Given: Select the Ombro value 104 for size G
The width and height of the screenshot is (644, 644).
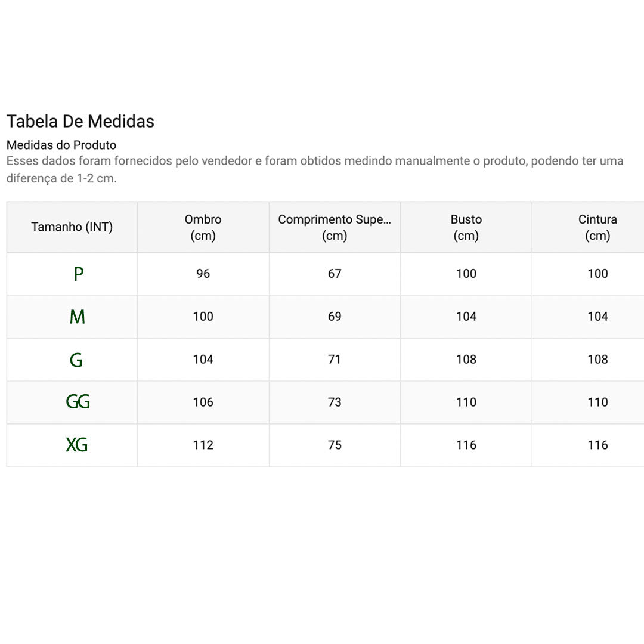Looking at the screenshot, I should point(203,360).
